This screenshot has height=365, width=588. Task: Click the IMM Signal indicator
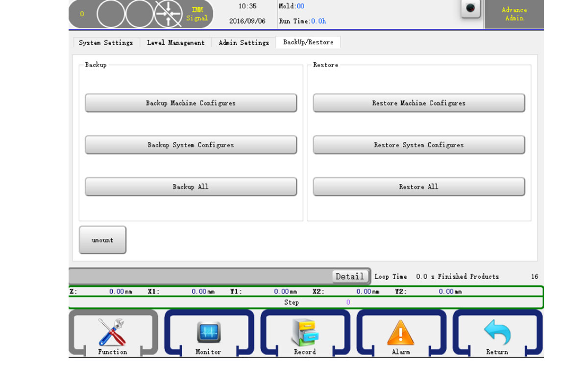coord(197,14)
